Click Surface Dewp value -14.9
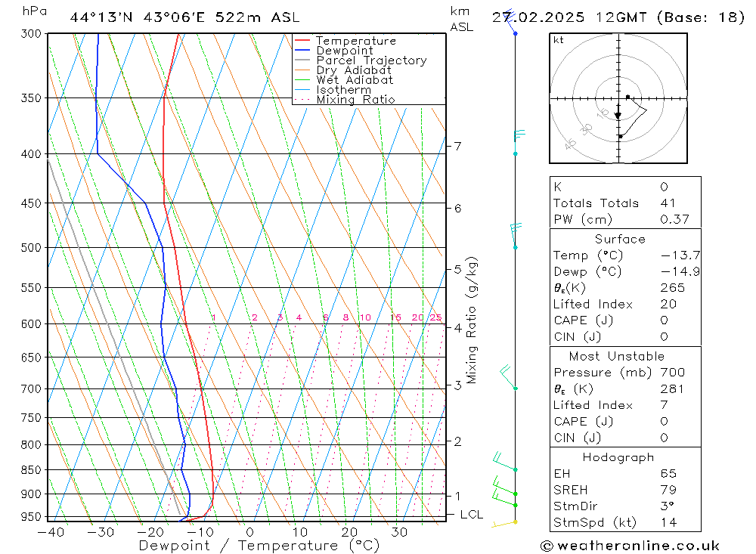This screenshot has height=554, width=756. [680, 271]
